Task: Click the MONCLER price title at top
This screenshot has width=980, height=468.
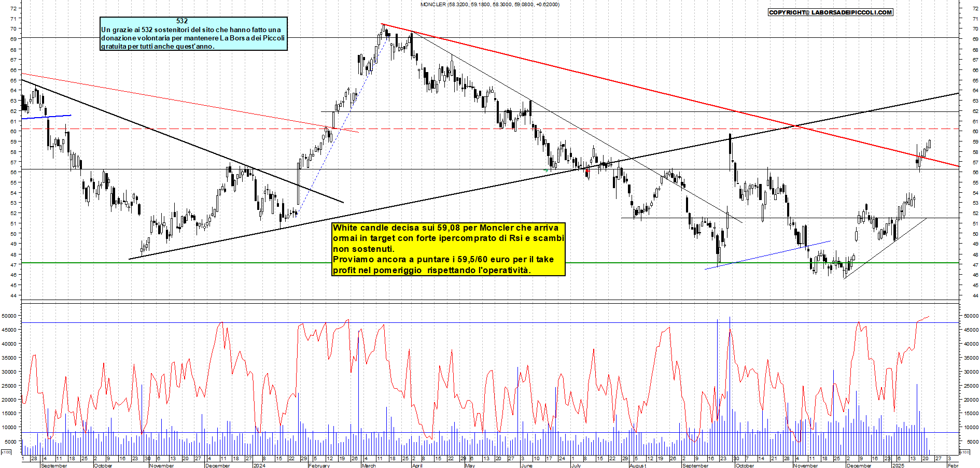Action: click(x=489, y=4)
